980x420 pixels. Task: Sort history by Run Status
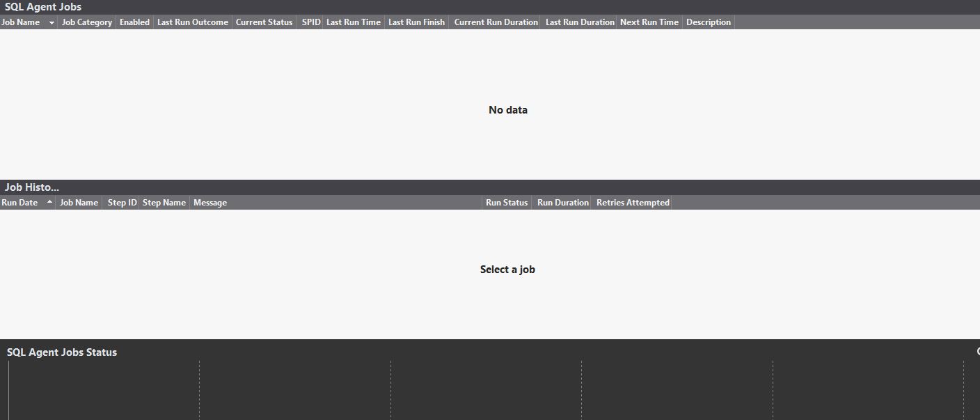click(x=507, y=203)
